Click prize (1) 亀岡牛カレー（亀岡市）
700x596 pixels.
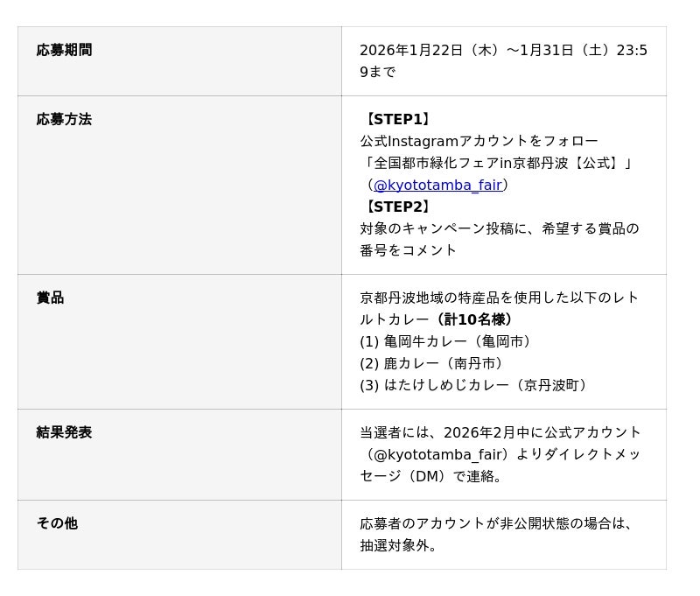[x=447, y=341]
